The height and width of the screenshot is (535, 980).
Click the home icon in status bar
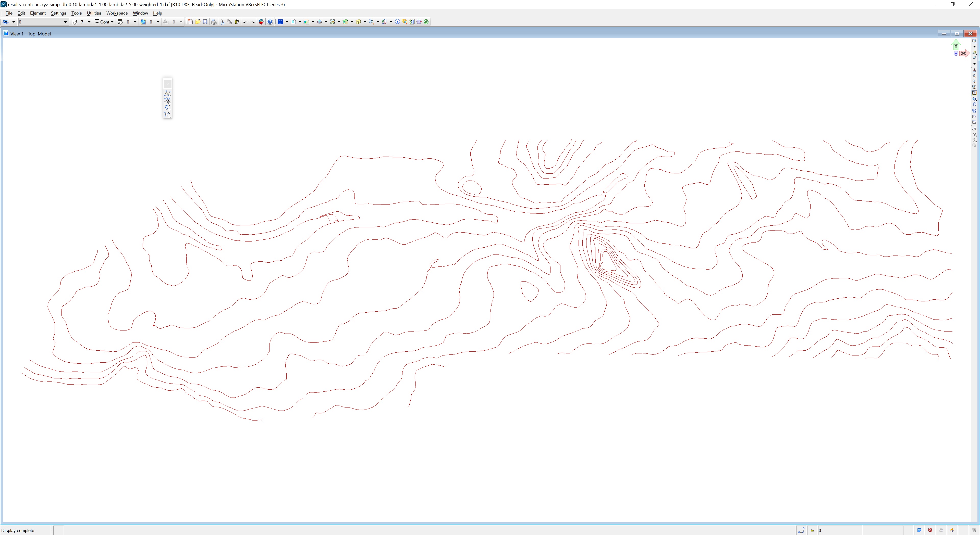(x=952, y=530)
